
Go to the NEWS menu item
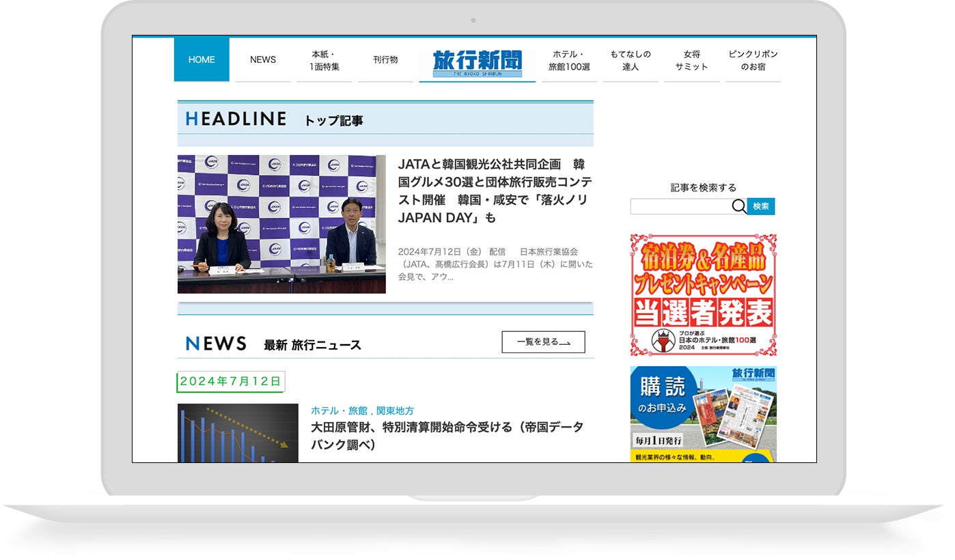click(263, 59)
